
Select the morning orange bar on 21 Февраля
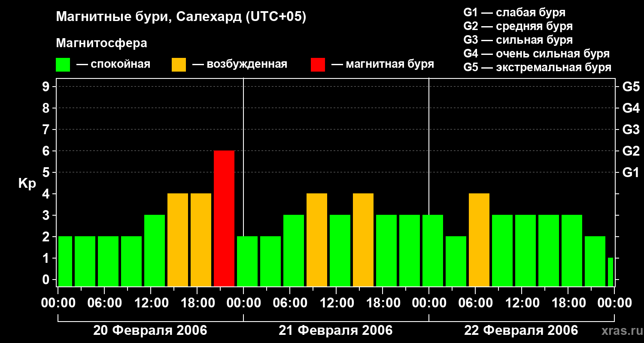coord(317,240)
